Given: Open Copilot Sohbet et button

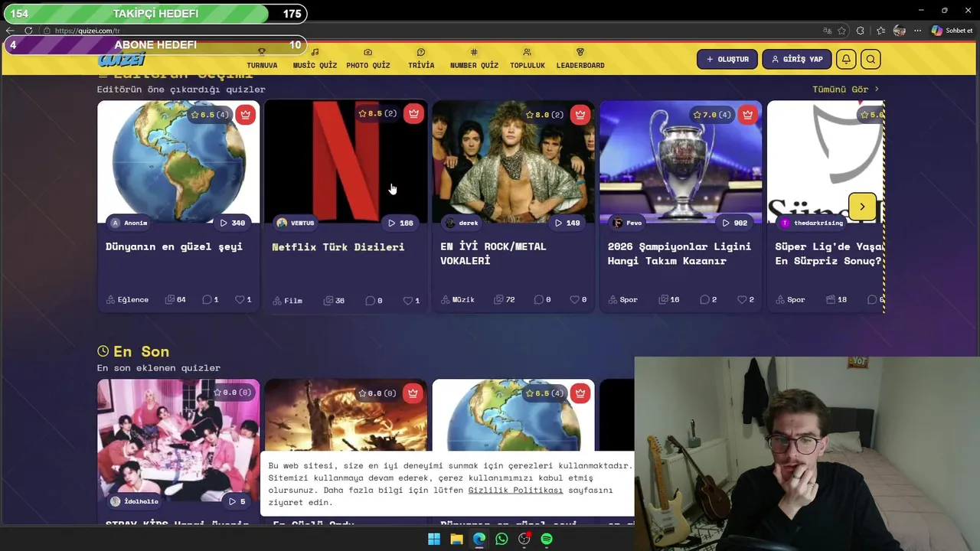Looking at the screenshot, I should click(x=952, y=31).
